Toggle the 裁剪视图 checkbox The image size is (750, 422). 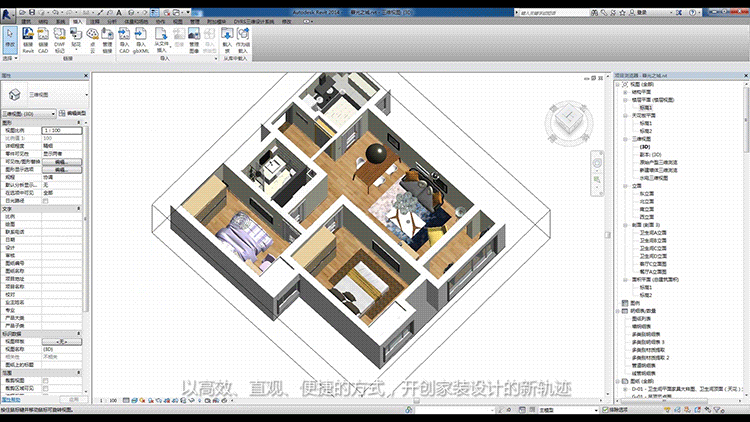click(x=45, y=380)
